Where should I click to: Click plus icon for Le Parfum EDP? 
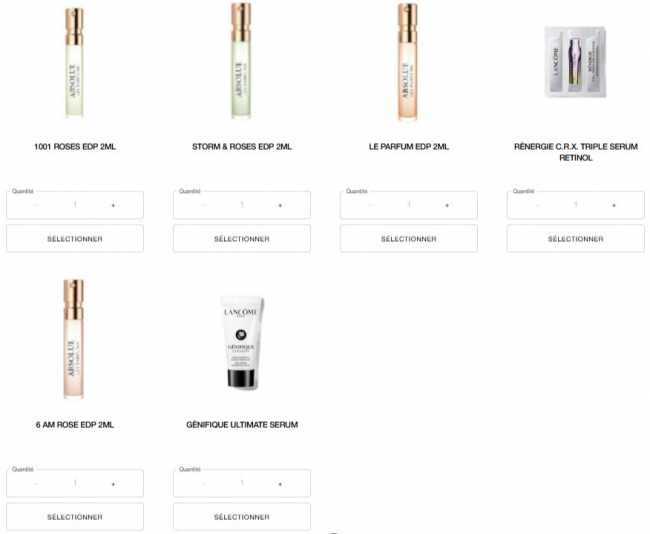(447, 206)
